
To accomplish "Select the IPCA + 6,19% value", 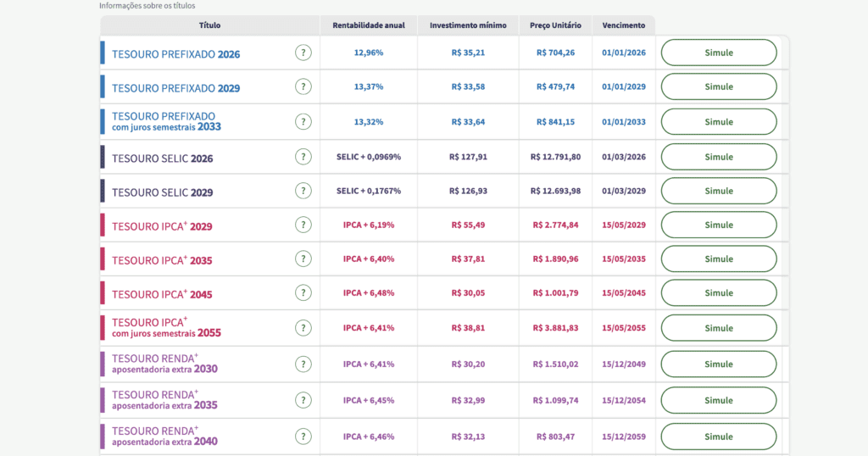I will 369,225.
